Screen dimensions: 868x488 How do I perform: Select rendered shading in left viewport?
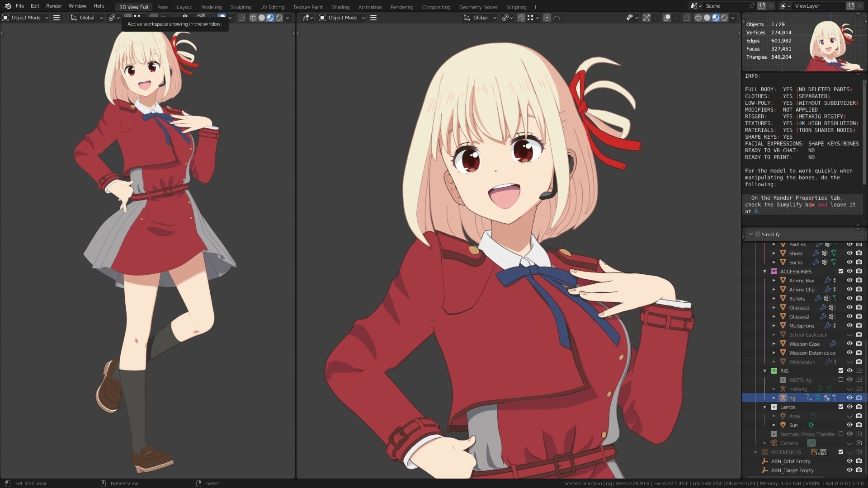click(x=279, y=18)
